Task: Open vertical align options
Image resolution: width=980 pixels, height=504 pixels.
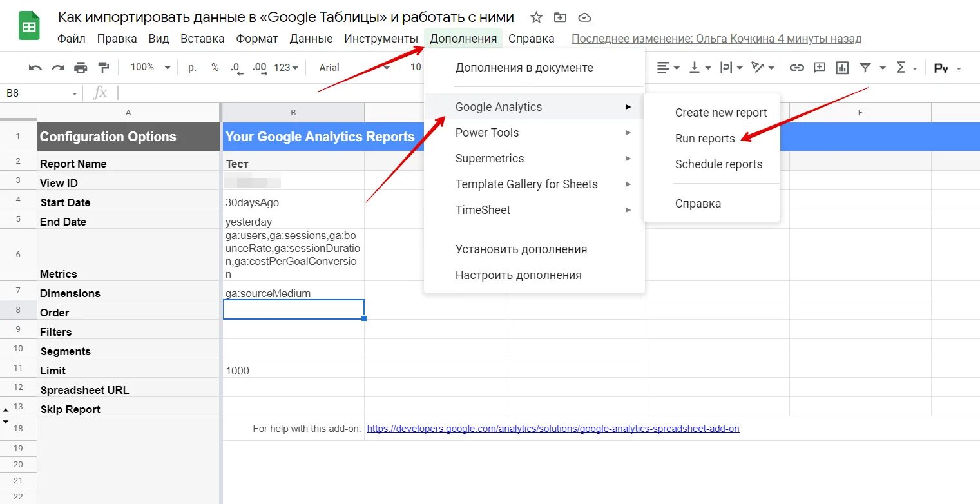Action: coord(699,68)
